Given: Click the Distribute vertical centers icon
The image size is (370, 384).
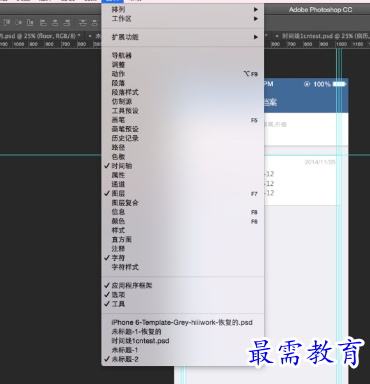Looking at the screenshot, I should tap(95, 23).
